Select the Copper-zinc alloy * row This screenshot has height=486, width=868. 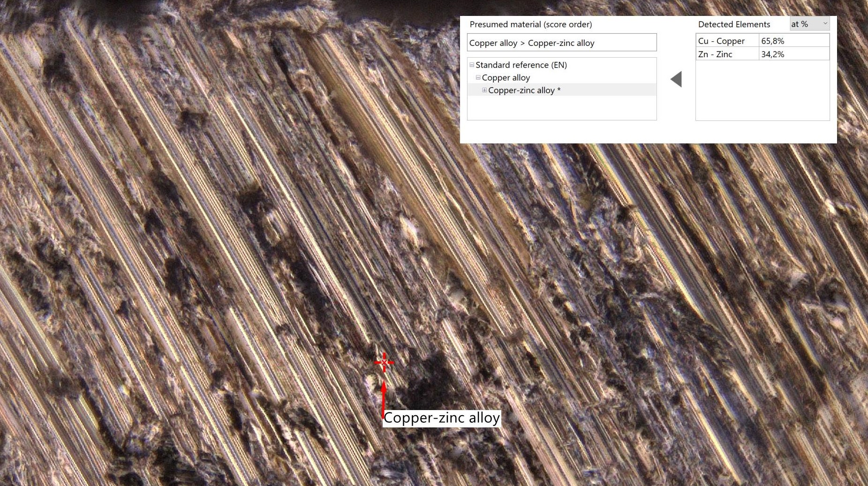pos(562,90)
